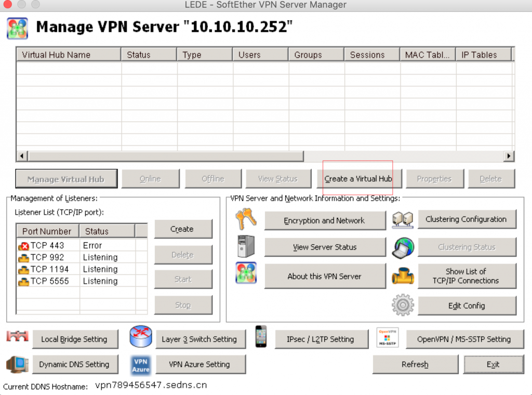Click the phone icon beside IPsec / L2TP Setting
Screen dimensions: 532x395
(261, 336)
